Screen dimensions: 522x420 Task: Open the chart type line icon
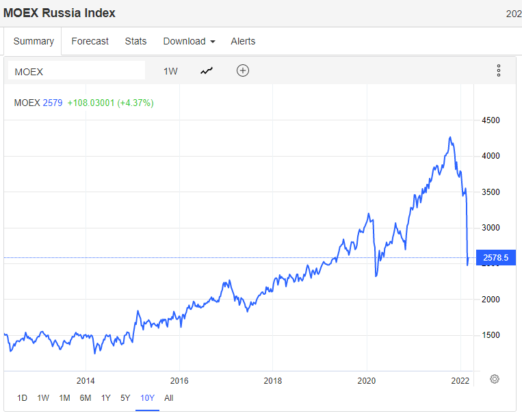tap(207, 71)
